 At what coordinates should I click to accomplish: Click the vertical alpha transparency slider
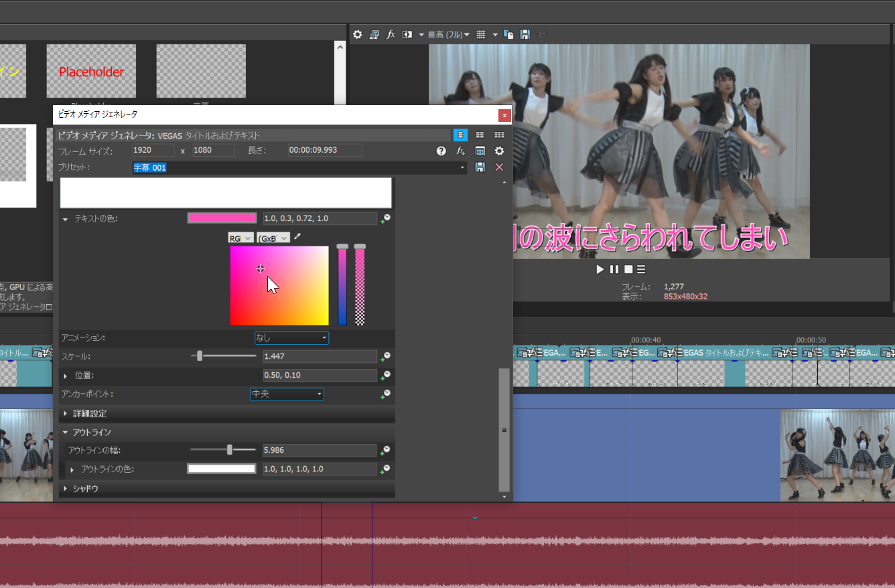click(x=360, y=285)
